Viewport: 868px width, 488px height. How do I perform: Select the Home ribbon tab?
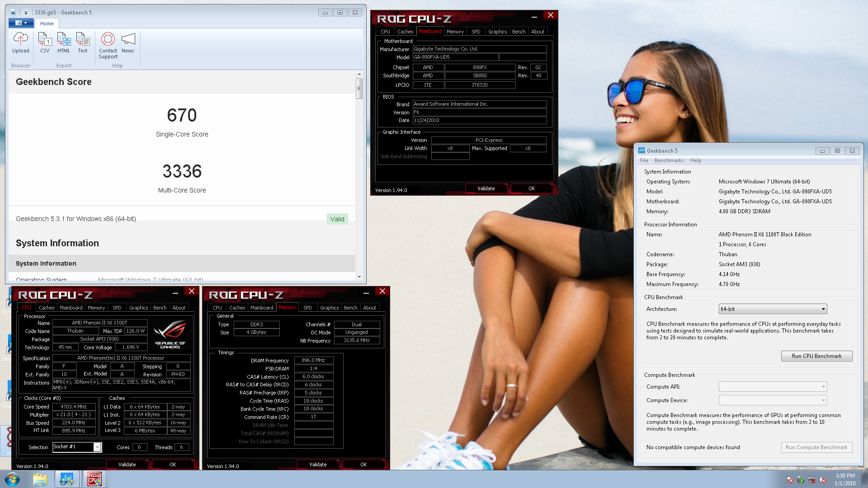coord(47,23)
